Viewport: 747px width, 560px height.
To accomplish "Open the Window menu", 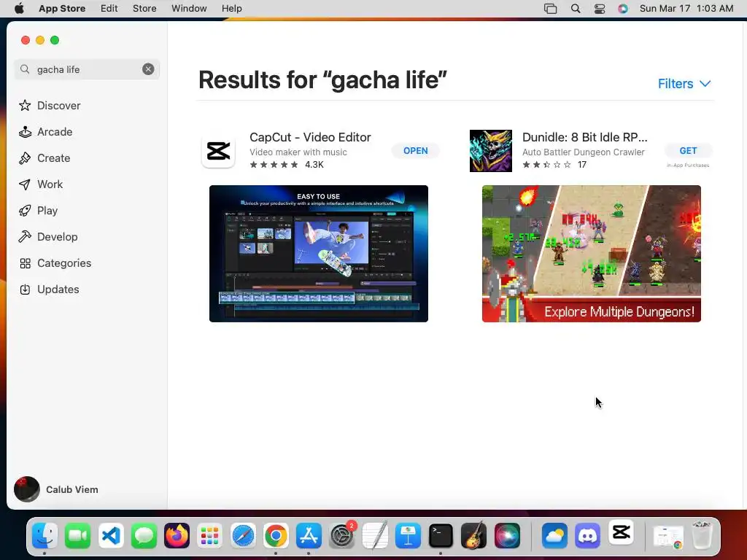I will [189, 8].
